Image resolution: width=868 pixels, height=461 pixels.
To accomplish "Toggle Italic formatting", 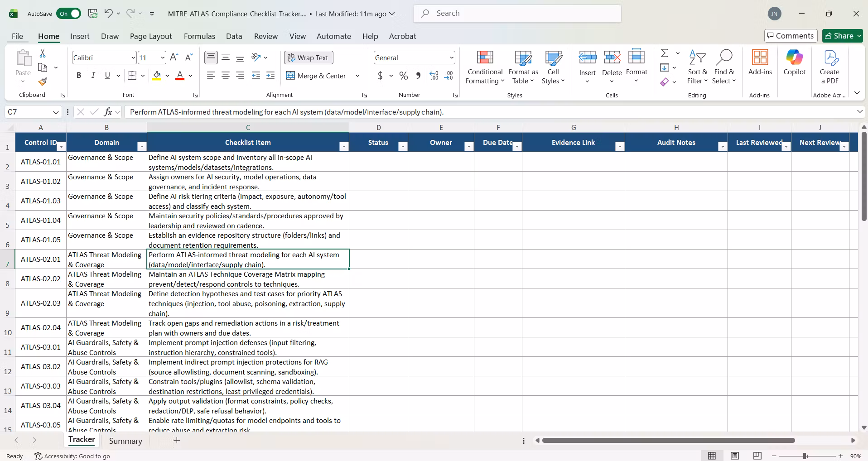I will [93, 76].
